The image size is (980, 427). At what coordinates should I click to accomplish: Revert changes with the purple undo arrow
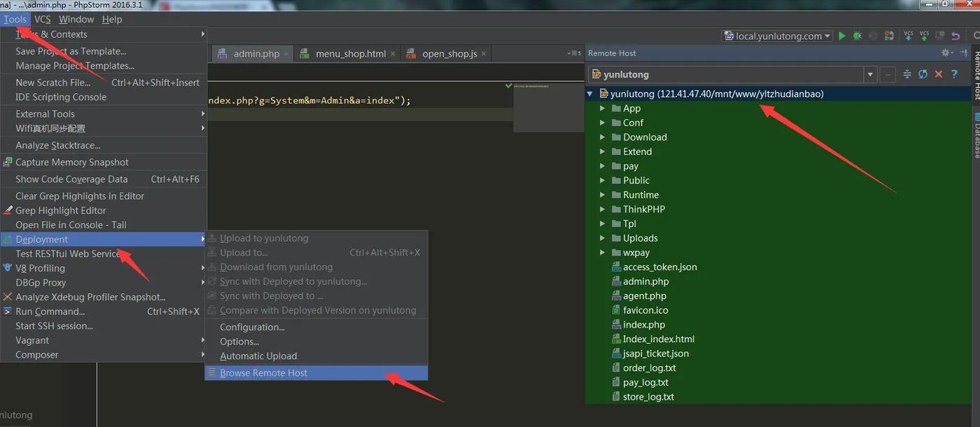coord(956,36)
